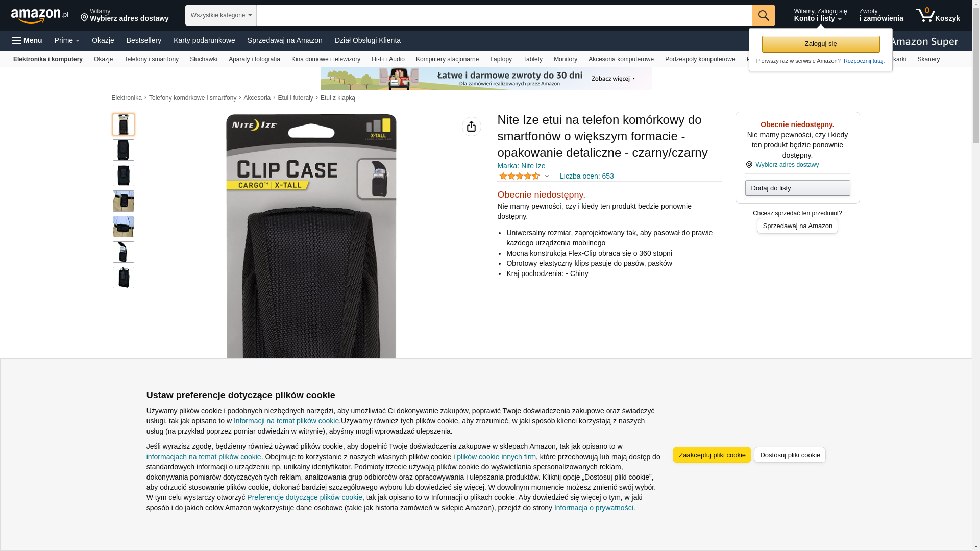The width and height of the screenshot is (980, 551).
Task: Go to Karty podarunkowe
Action: 204,40
